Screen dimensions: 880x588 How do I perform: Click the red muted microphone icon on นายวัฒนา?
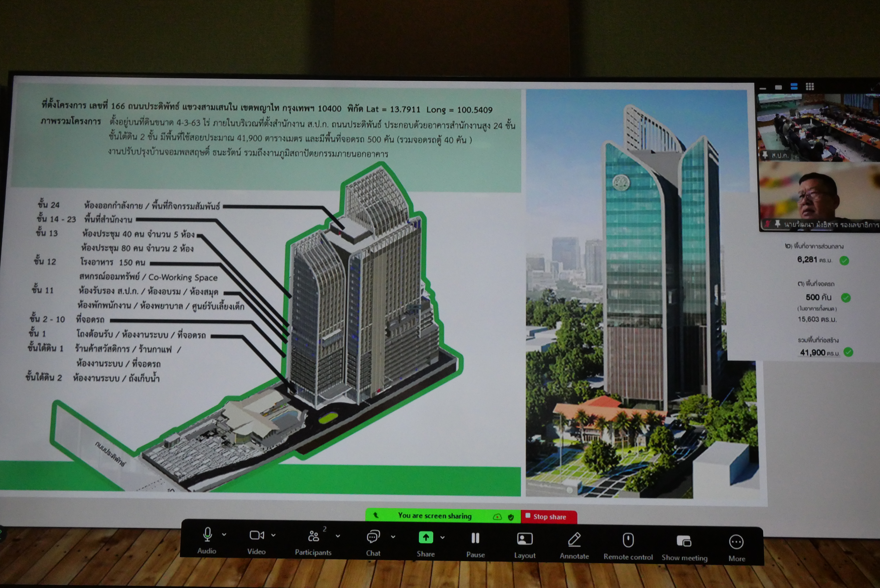[x=768, y=224]
